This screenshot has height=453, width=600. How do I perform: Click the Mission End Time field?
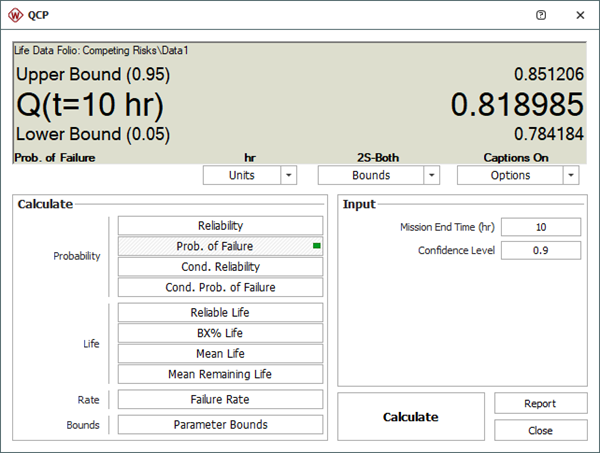click(541, 227)
